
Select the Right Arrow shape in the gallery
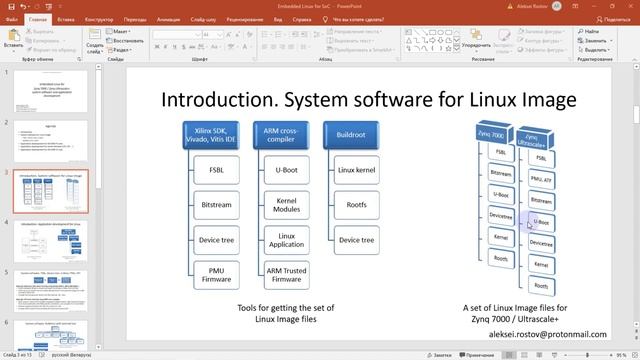click(433, 40)
